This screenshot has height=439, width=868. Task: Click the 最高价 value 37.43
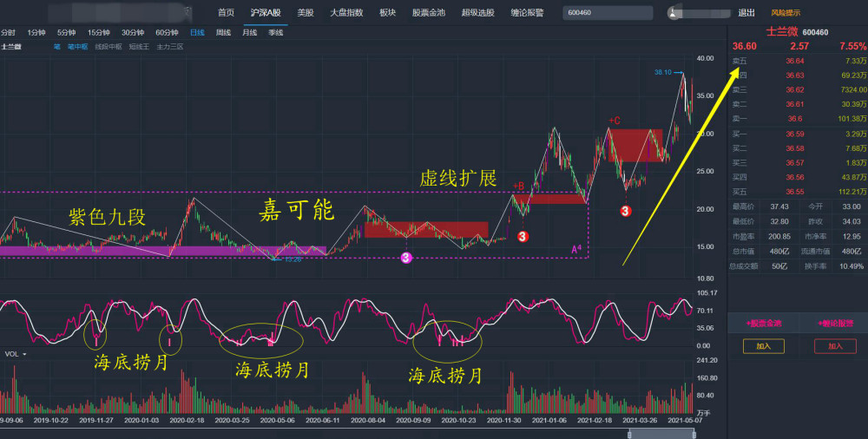click(779, 206)
